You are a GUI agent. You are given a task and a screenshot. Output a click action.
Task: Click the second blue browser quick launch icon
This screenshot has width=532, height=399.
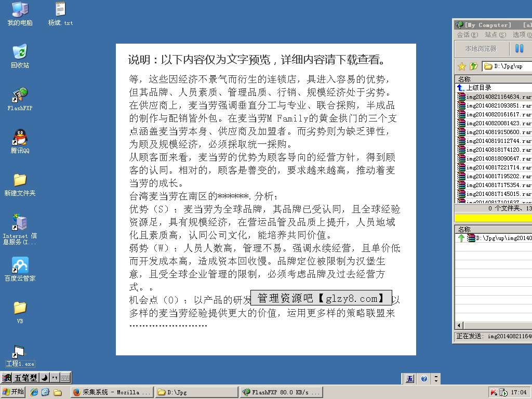point(46,392)
